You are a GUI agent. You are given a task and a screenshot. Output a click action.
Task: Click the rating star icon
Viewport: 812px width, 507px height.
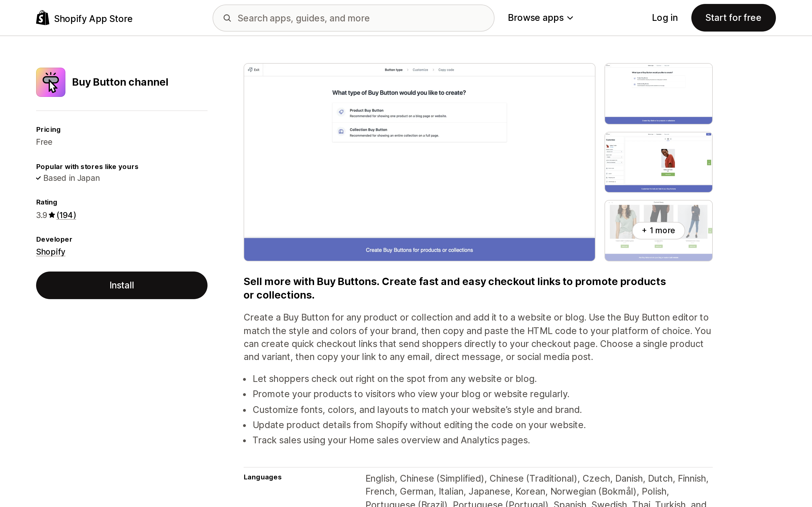(52, 215)
